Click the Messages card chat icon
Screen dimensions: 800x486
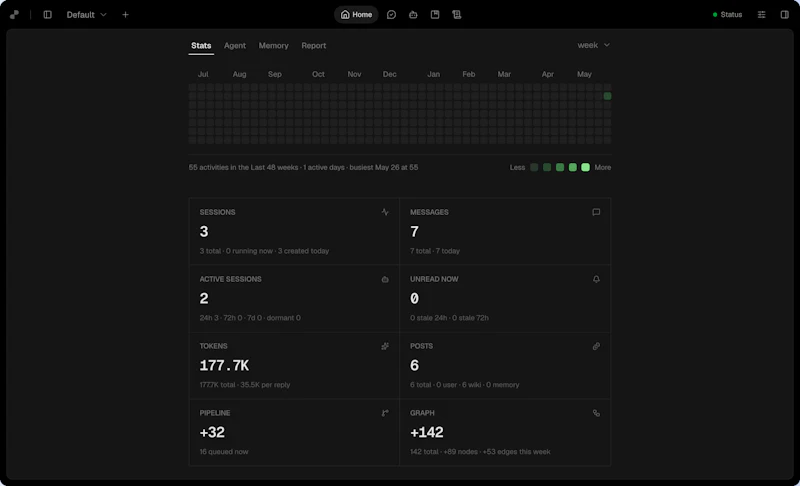click(596, 212)
